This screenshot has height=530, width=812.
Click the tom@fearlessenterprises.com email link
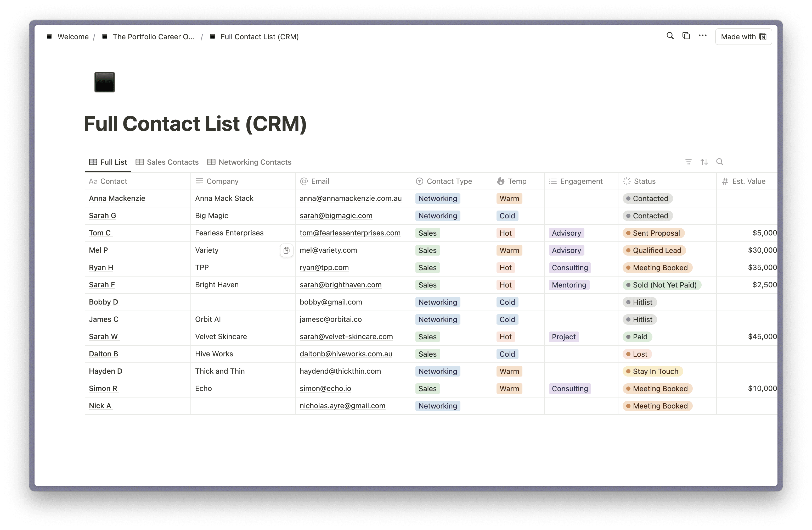click(350, 233)
